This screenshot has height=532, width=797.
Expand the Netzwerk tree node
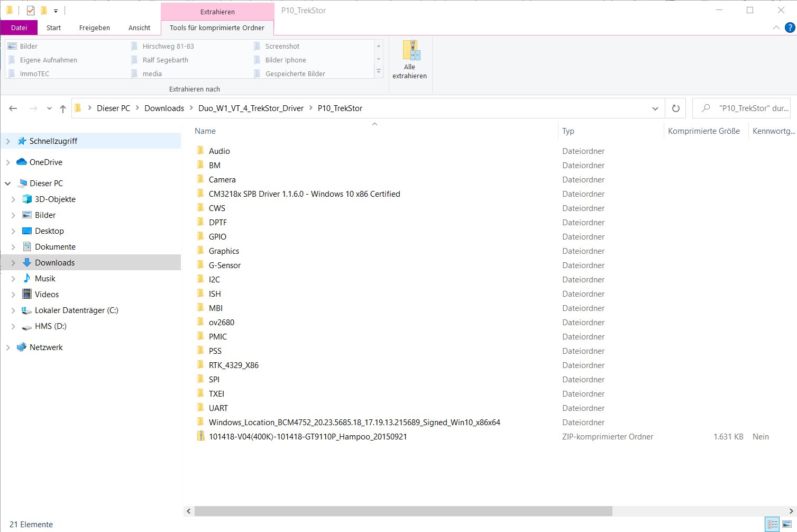click(x=8, y=347)
